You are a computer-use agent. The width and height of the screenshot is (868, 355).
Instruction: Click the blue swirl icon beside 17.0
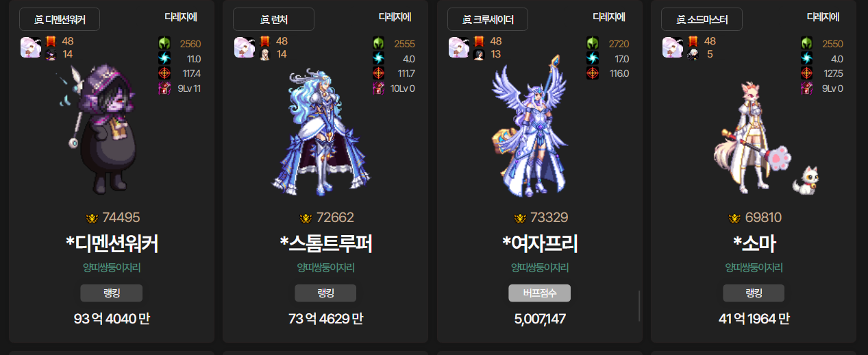[x=593, y=59]
